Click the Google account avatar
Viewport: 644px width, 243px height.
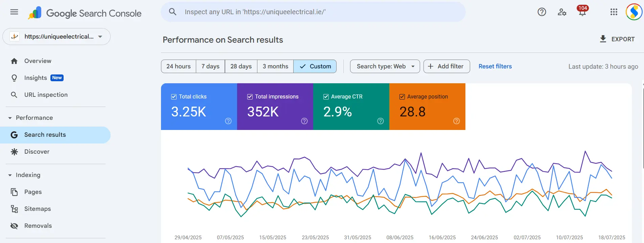[x=634, y=12]
